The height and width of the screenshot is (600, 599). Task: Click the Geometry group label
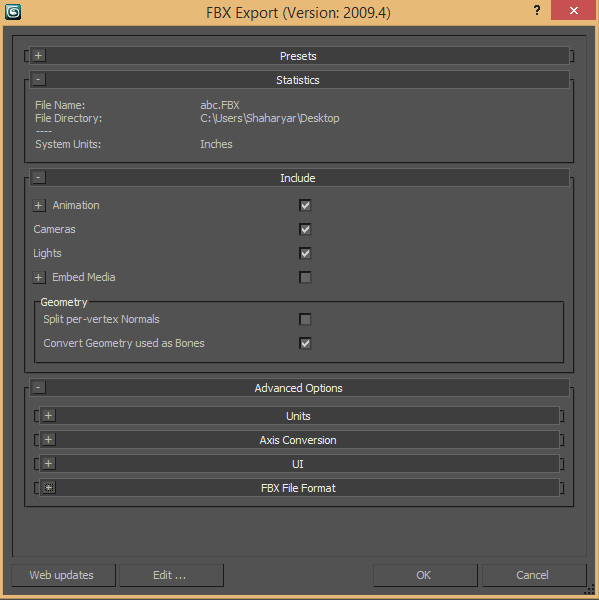pyautogui.click(x=64, y=302)
